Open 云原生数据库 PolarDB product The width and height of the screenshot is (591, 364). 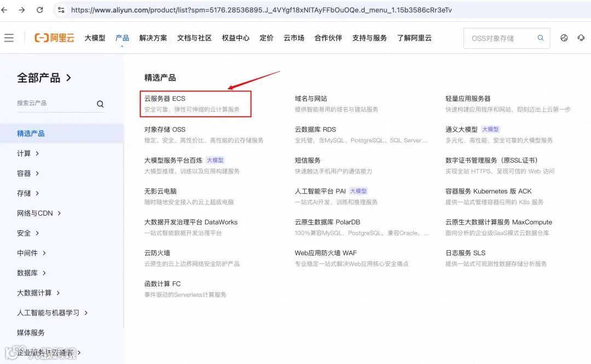tap(327, 222)
